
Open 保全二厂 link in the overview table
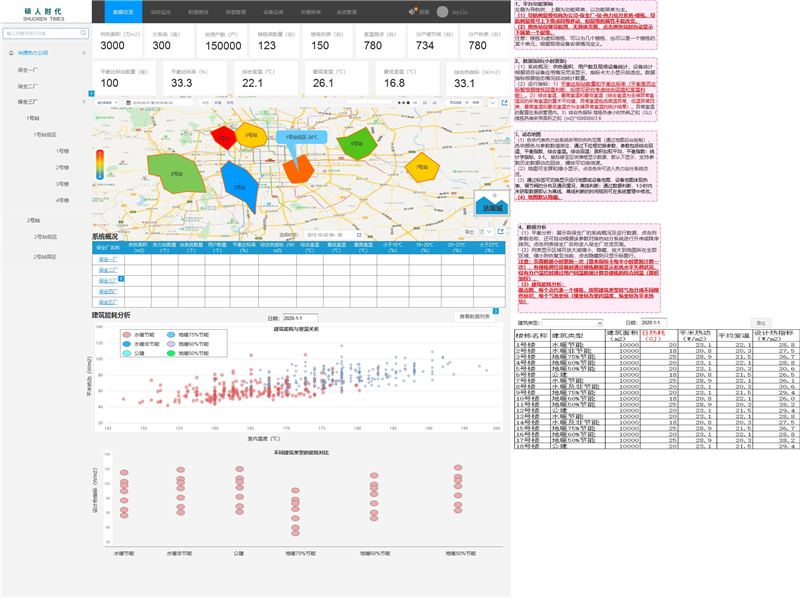pyautogui.click(x=108, y=270)
